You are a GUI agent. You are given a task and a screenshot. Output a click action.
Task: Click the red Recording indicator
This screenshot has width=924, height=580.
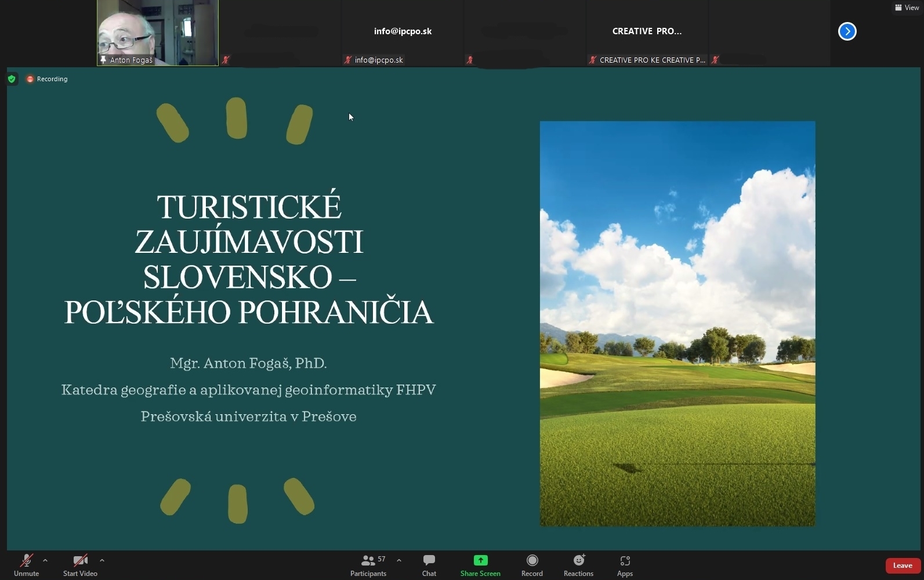[47, 79]
